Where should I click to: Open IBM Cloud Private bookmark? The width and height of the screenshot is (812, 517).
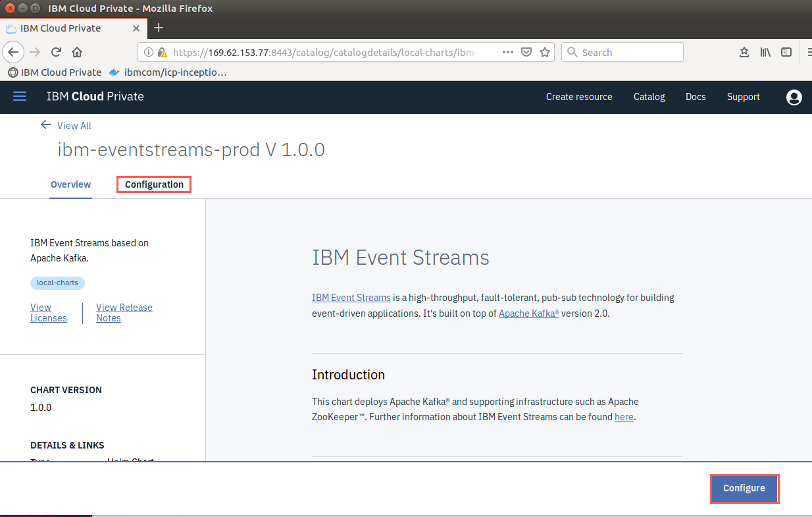(x=55, y=72)
